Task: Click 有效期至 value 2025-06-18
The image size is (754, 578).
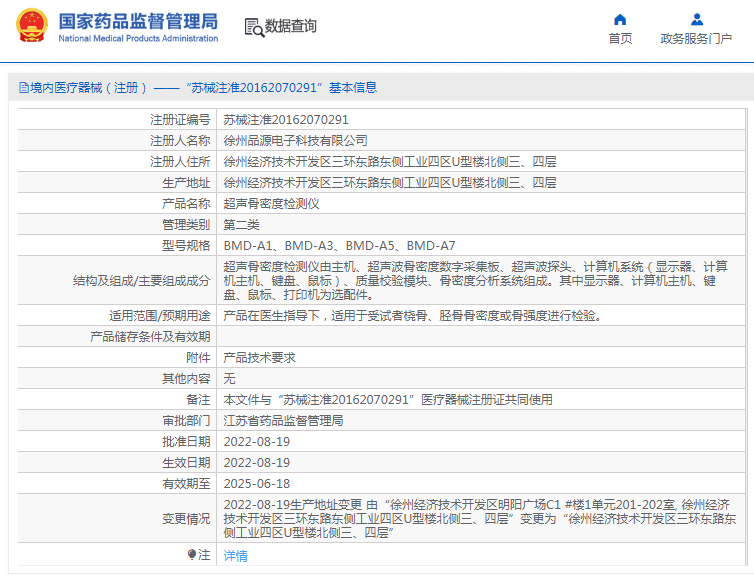Action: (257, 484)
